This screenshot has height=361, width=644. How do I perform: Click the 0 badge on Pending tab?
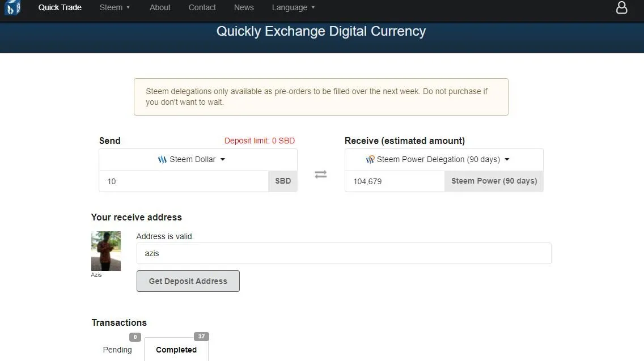(x=135, y=337)
